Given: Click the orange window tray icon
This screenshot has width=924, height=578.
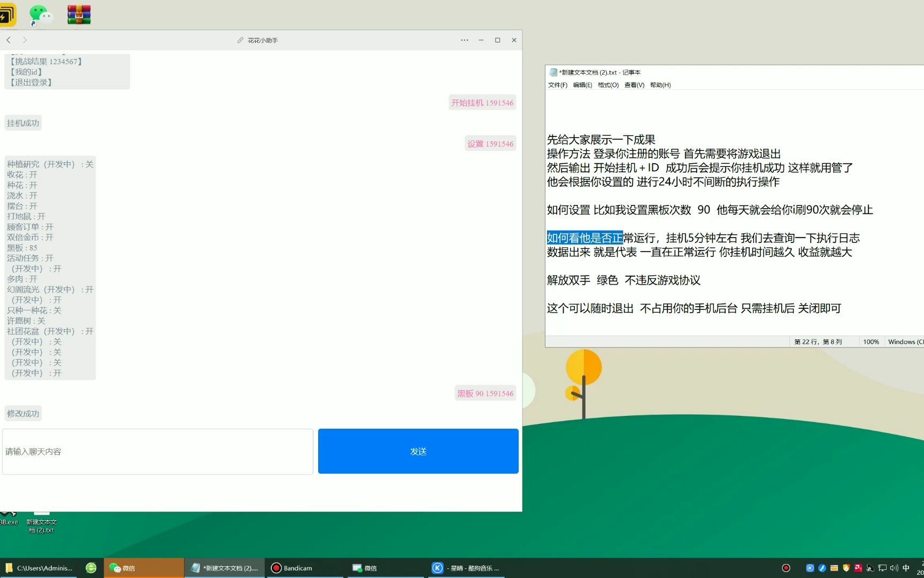Looking at the screenshot, I should [834, 568].
